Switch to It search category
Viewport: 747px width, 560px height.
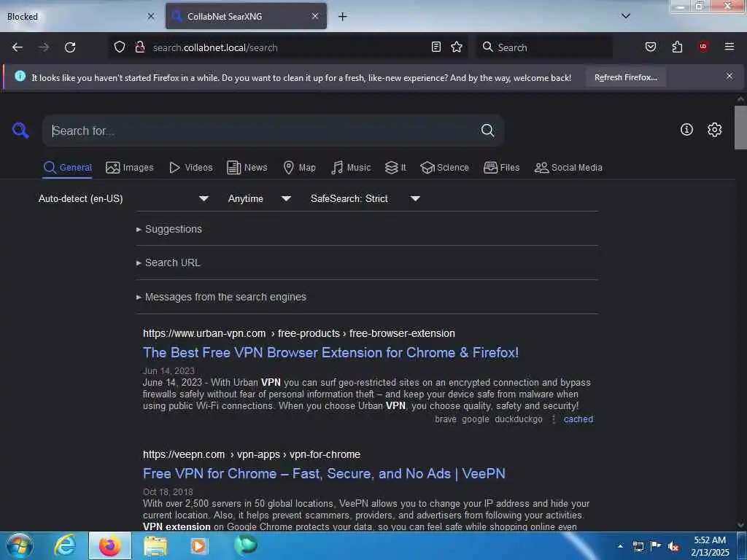[395, 168]
